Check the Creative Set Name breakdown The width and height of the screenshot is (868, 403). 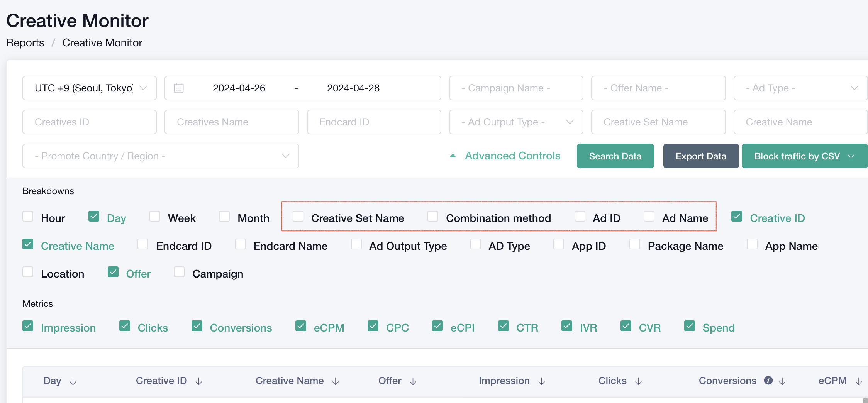pos(298,216)
